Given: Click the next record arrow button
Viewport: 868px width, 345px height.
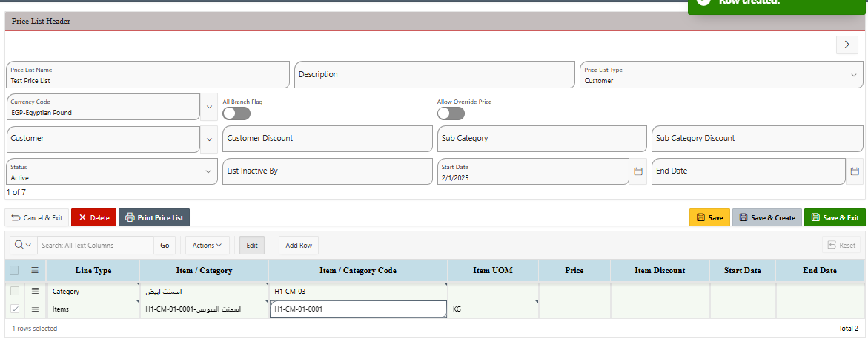Looking at the screenshot, I should click(847, 45).
